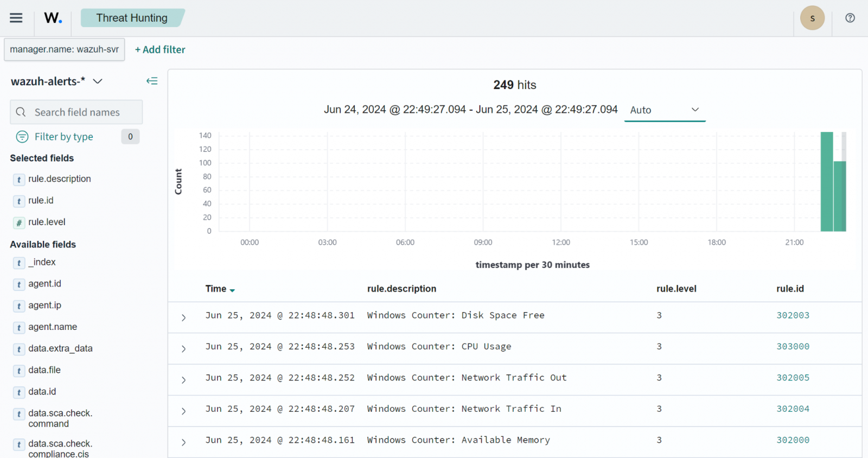Click + Add filter

[x=160, y=49]
